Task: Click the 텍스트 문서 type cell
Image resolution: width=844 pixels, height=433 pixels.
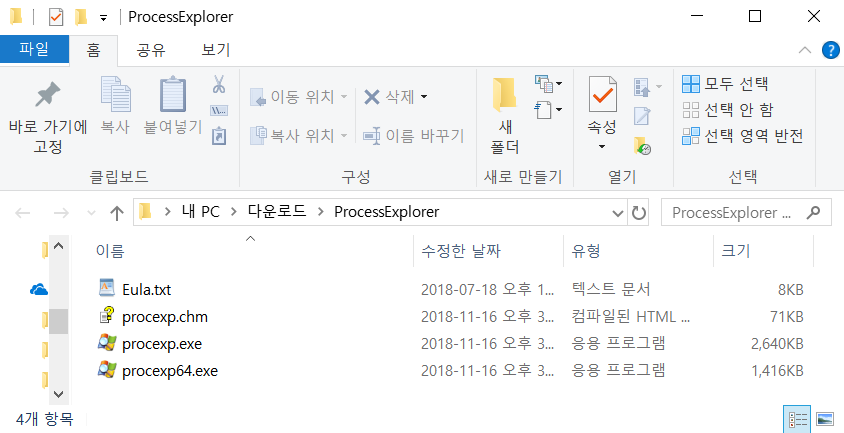Action: coord(610,290)
